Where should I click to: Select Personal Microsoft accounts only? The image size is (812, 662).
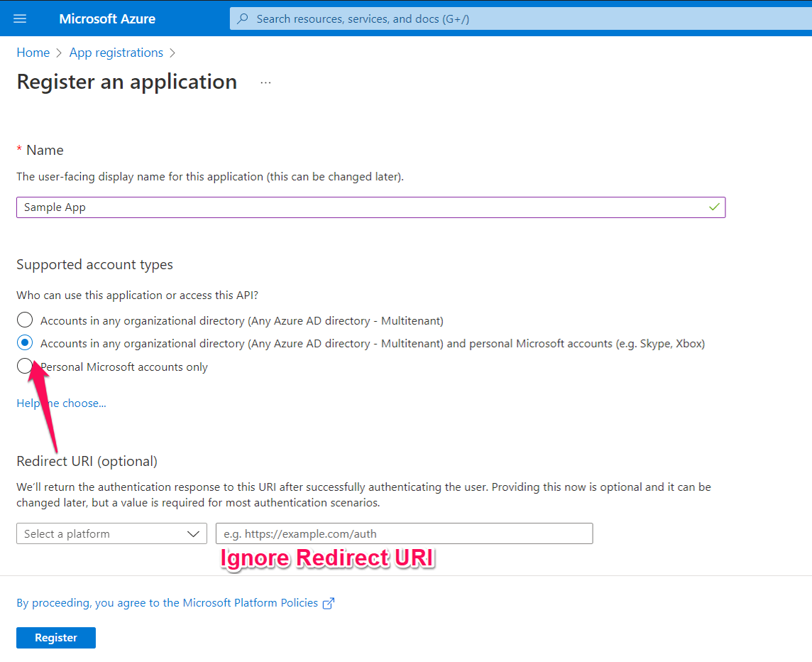click(25, 367)
